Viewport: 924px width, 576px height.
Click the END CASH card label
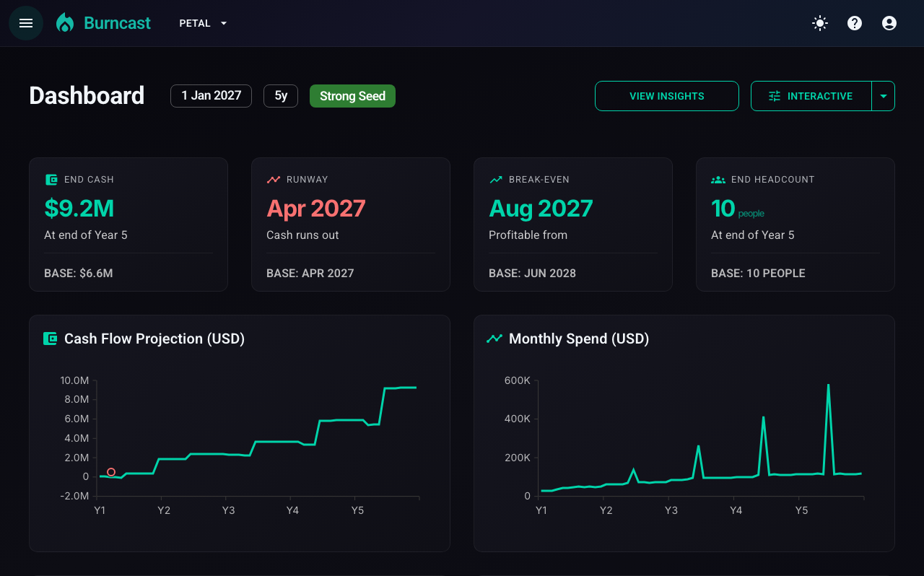[89, 180]
